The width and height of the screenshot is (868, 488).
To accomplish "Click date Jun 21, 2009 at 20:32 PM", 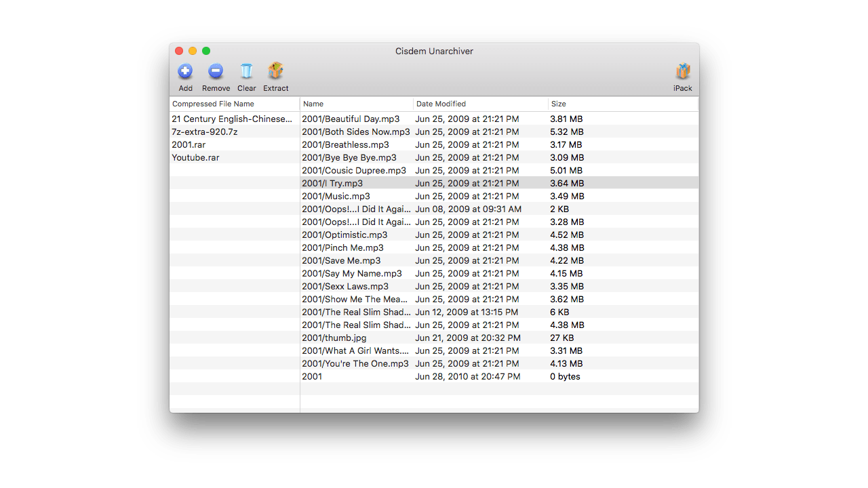I will [468, 338].
